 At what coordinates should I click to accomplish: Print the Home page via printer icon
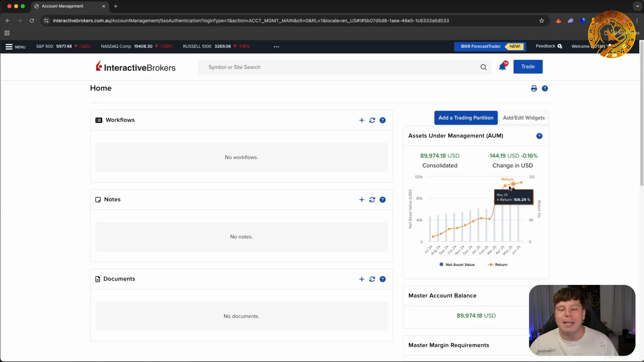click(x=534, y=88)
